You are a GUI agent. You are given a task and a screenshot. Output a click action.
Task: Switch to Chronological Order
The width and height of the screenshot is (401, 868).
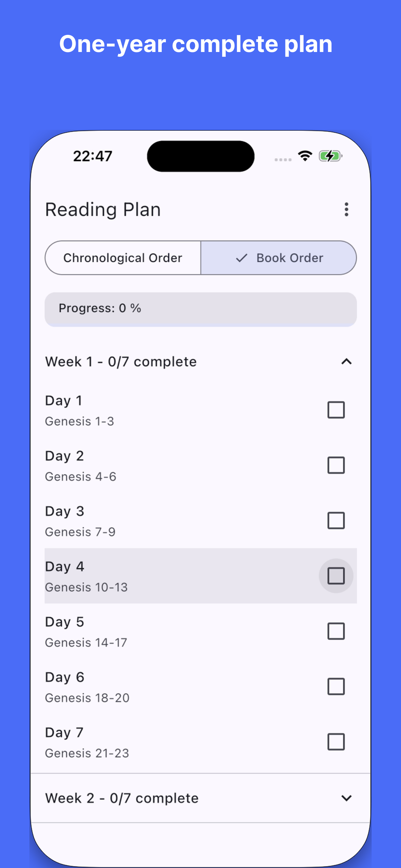click(x=123, y=258)
